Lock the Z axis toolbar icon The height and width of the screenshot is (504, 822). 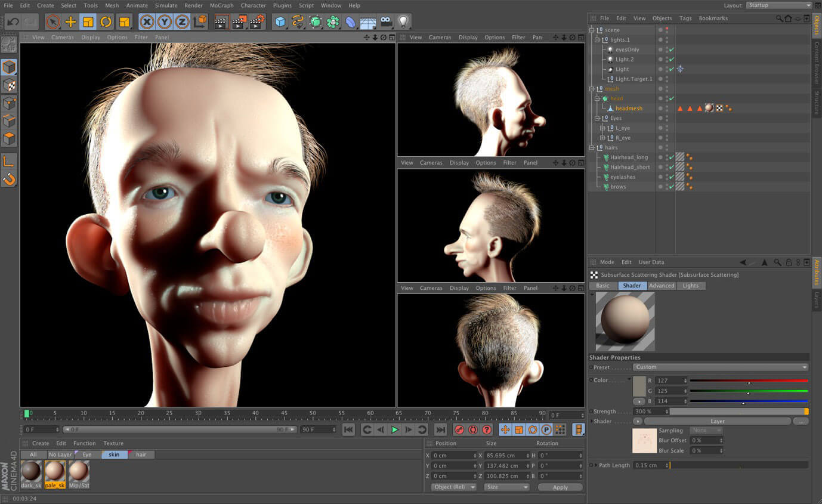pyautogui.click(x=183, y=22)
